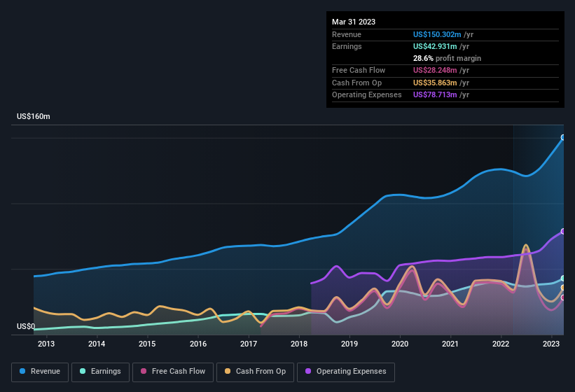The image size is (575, 392).
Task: Click the Mar 31 2023 tooltip date
Action: coord(354,22)
